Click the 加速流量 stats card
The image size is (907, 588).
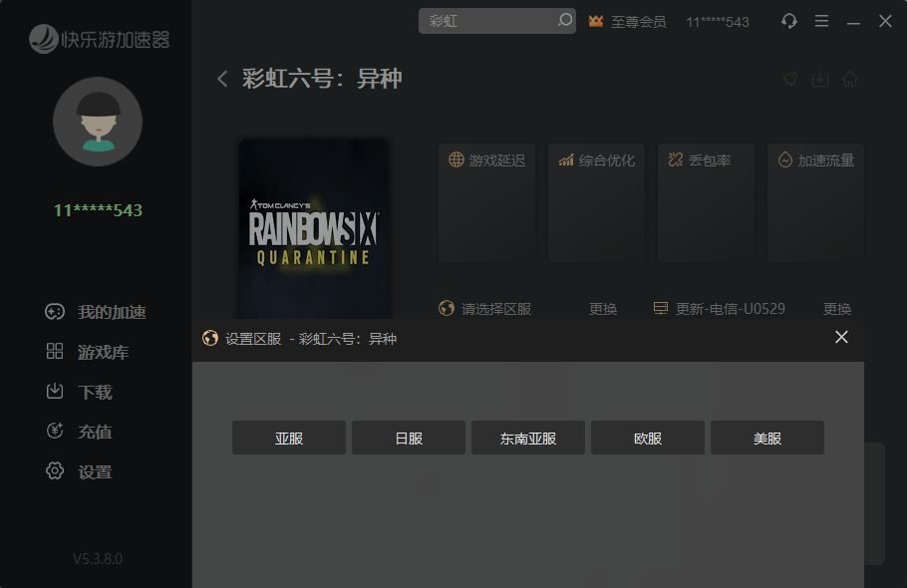(815, 203)
